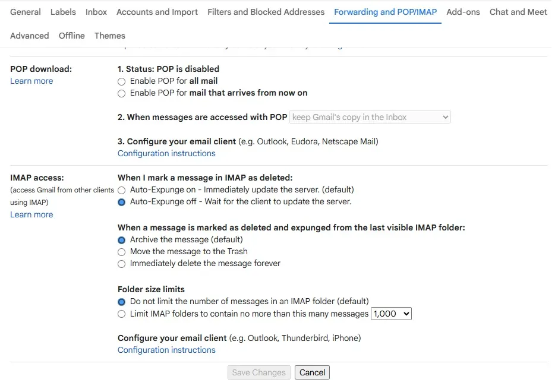Enable POP for all mail
Screen dimensions: 555x392
121,81
